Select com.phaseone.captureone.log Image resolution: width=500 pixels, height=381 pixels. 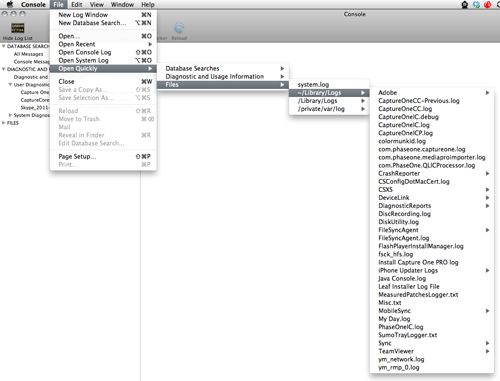pos(432,149)
